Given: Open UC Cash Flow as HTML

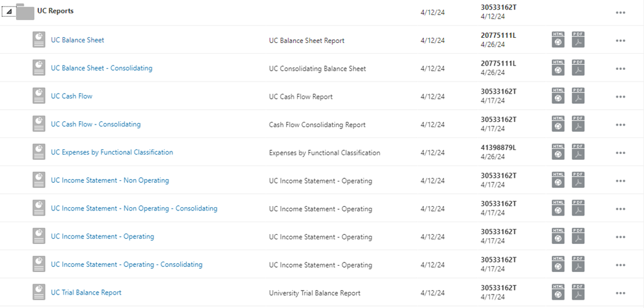Looking at the screenshot, I should click(558, 96).
